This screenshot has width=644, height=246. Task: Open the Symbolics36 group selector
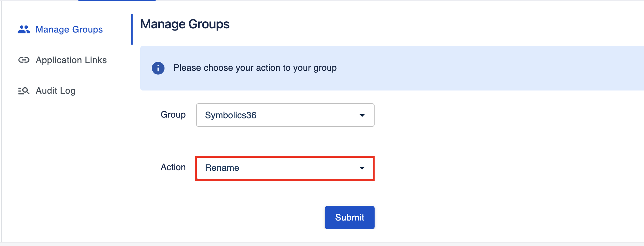[285, 115]
